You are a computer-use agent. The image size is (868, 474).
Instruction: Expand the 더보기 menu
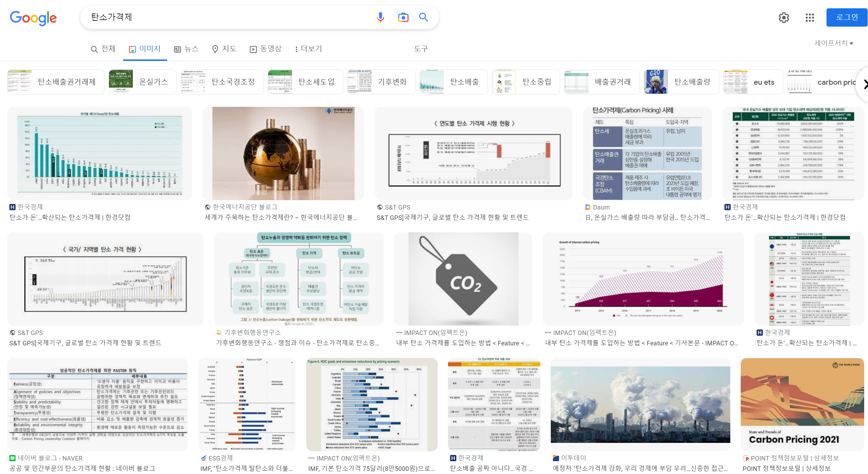tap(308, 49)
